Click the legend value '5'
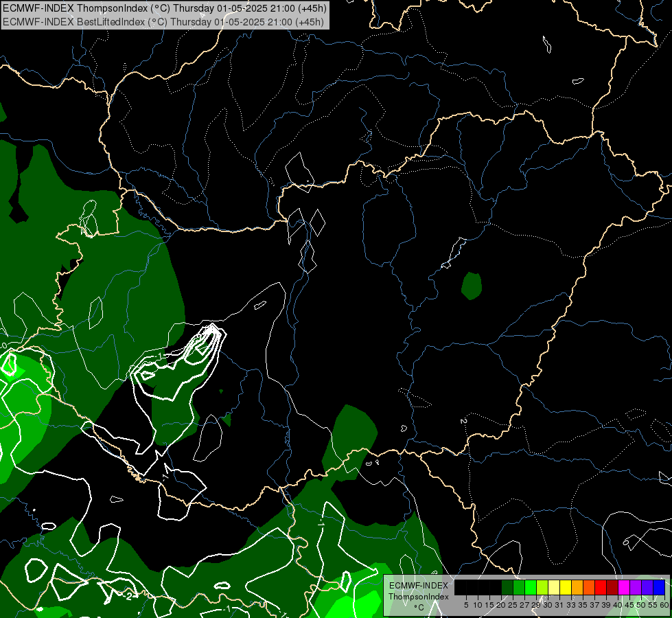Image resolution: width=672 pixels, height=618 pixels. coord(466,605)
